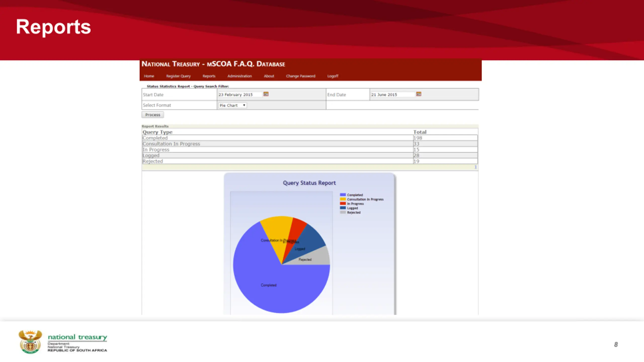The height and width of the screenshot is (362, 644).
Task: Click the Completed slice of pie chart
Action: click(x=268, y=285)
